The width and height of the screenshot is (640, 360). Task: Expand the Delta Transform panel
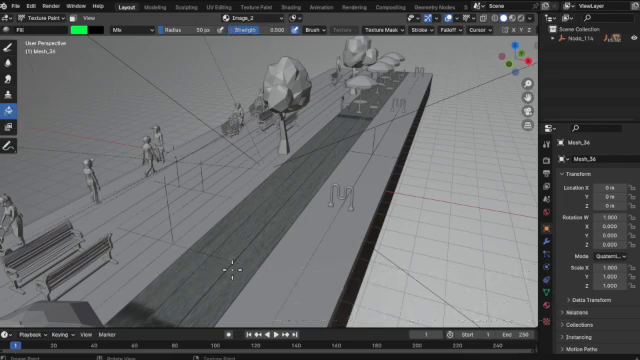(x=590, y=300)
